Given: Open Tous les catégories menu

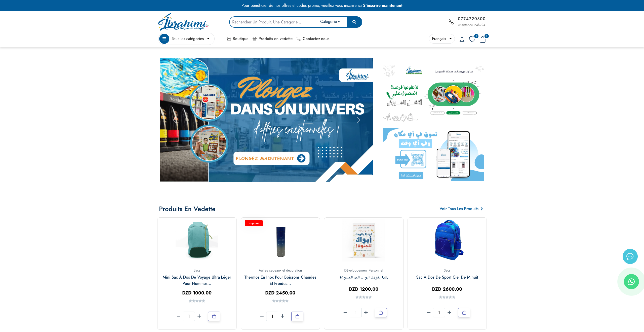Looking at the screenshot, I should [186, 39].
